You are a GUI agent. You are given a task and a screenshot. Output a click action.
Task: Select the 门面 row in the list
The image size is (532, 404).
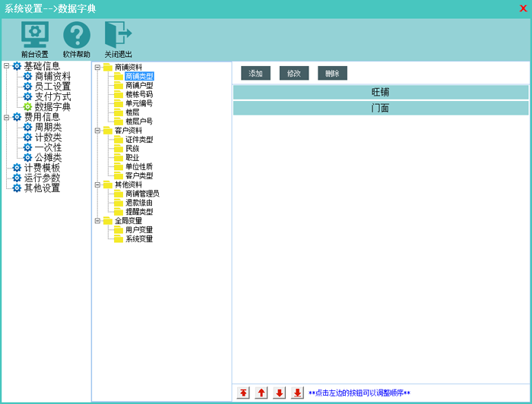click(380, 108)
